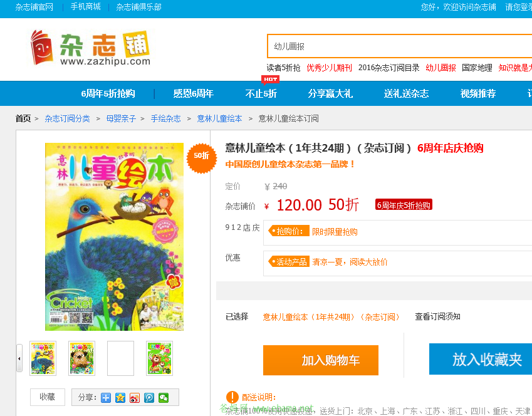Select the peacock cover thumbnail
Image resolution: width=532 pixels, height=416 pixels.
(x=43, y=358)
